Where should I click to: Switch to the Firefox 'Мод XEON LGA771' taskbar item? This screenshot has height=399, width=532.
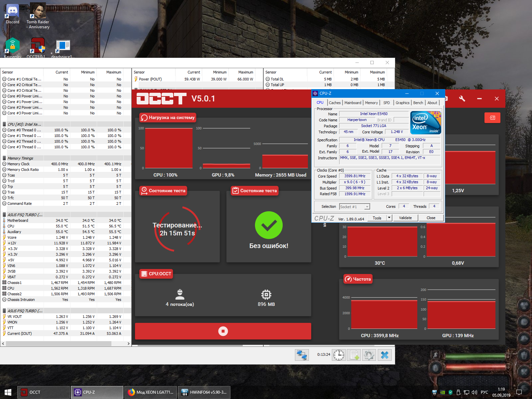click(151, 392)
